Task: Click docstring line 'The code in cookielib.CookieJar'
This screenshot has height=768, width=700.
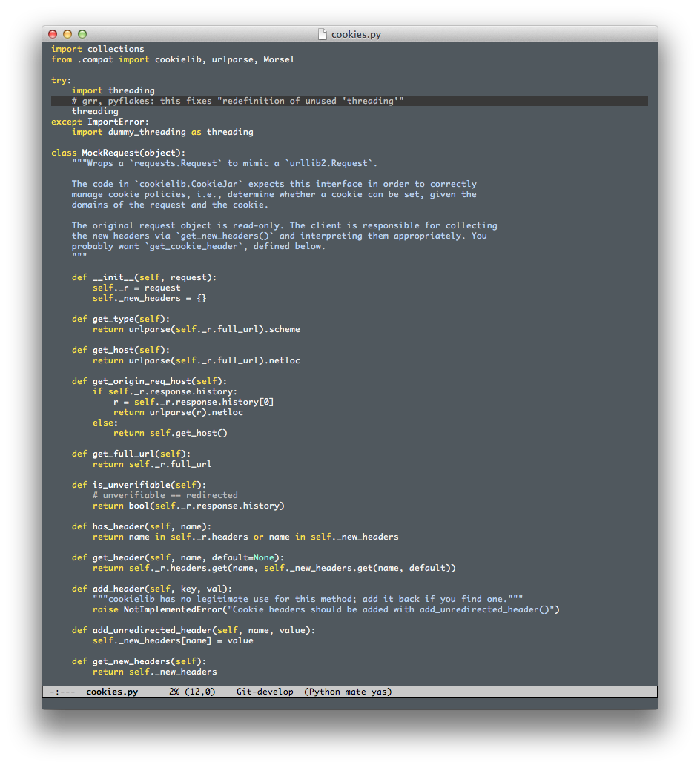Action: 274,184
